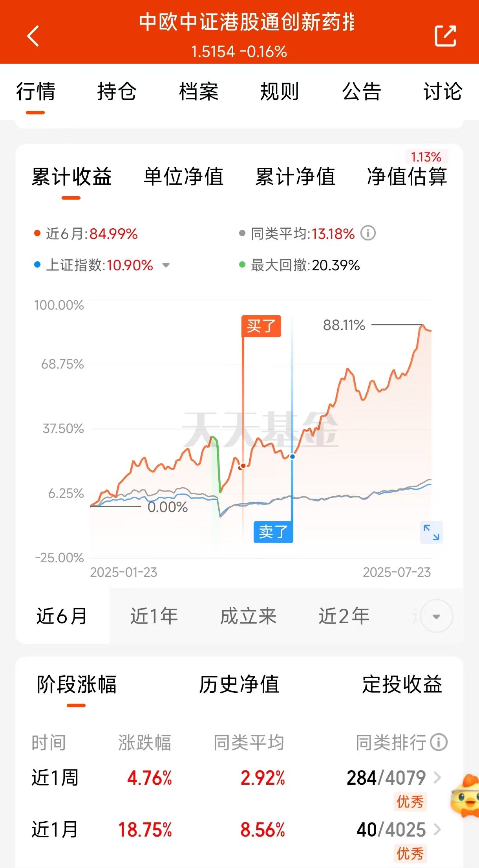This screenshot has width=479, height=868.
Task: Switch to the 讨论 tab
Action: (443, 92)
